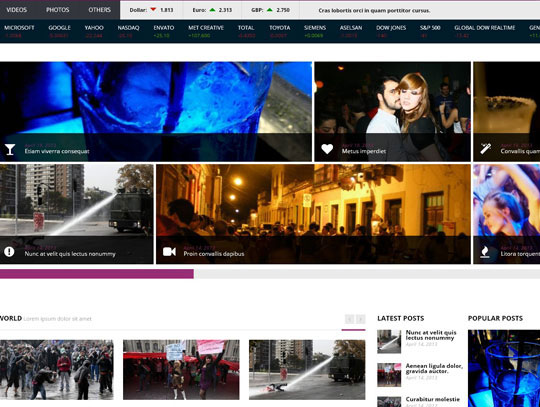Open the dancing woman slide image

coord(507,214)
